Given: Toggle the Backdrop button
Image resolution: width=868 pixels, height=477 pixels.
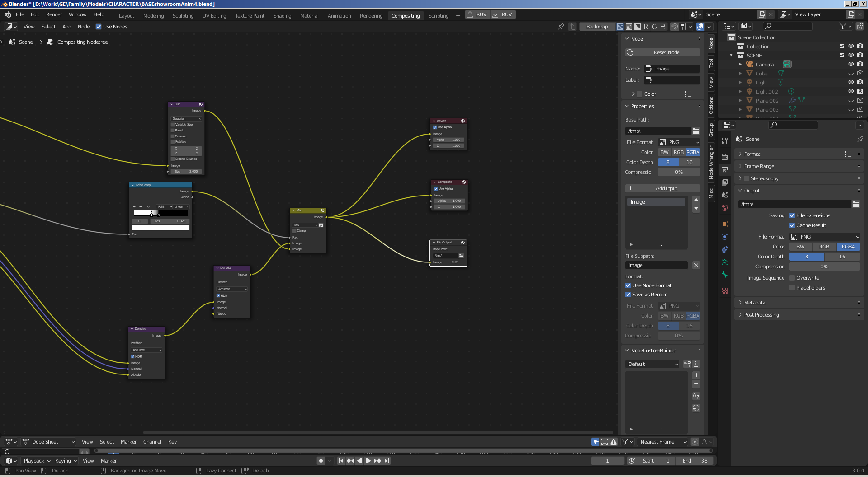Looking at the screenshot, I should [x=597, y=27].
